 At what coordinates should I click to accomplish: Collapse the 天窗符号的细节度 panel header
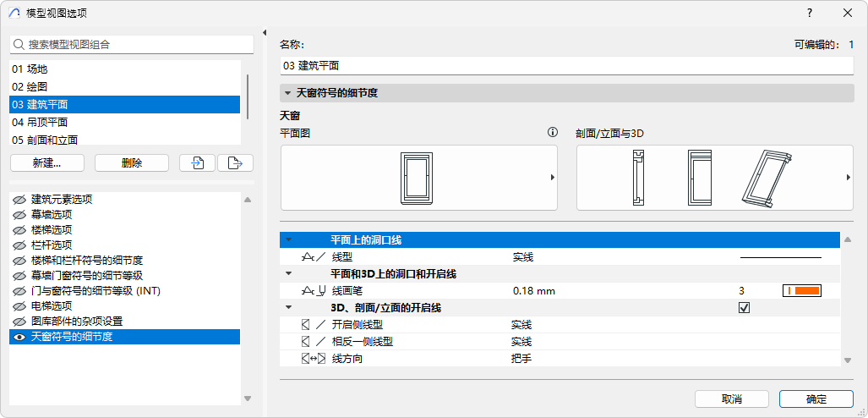288,93
